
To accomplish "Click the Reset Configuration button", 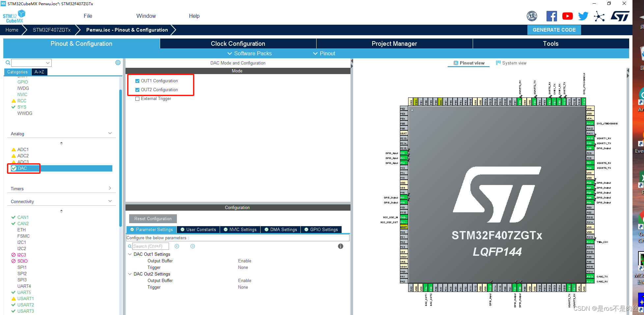I will tap(153, 219).
